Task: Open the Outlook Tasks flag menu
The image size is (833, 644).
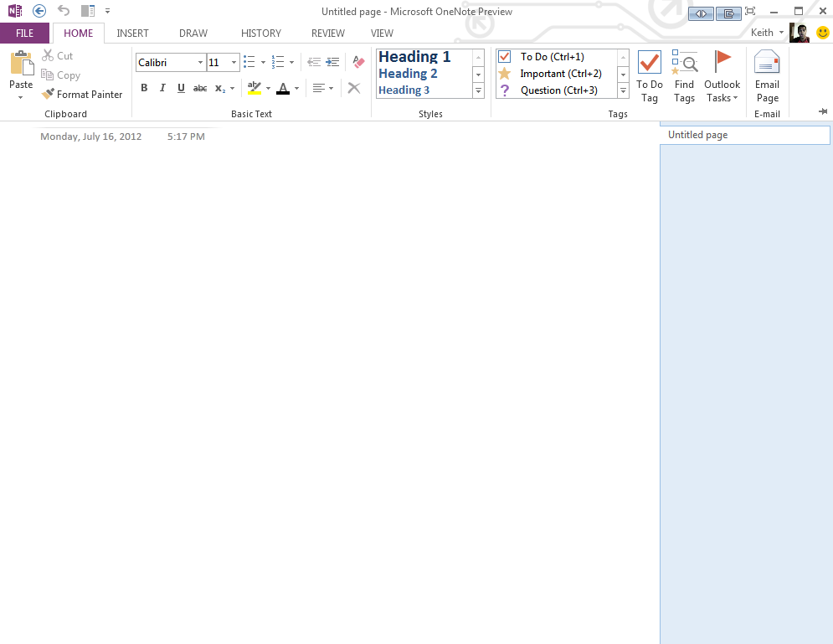Action: tap(722, 76)
